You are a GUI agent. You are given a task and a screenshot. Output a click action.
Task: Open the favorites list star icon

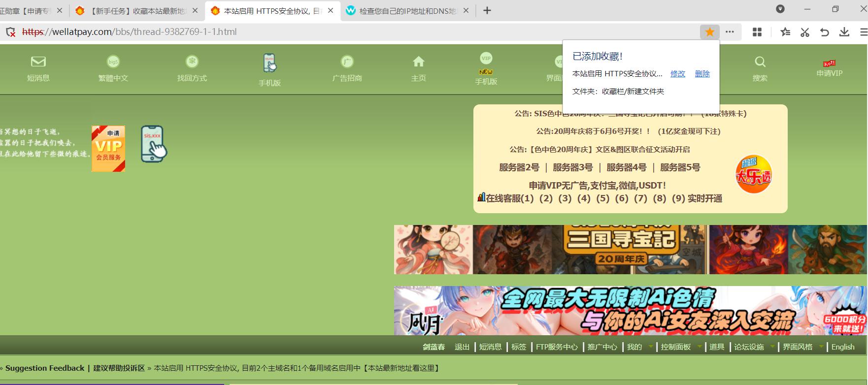coord(785,32)
